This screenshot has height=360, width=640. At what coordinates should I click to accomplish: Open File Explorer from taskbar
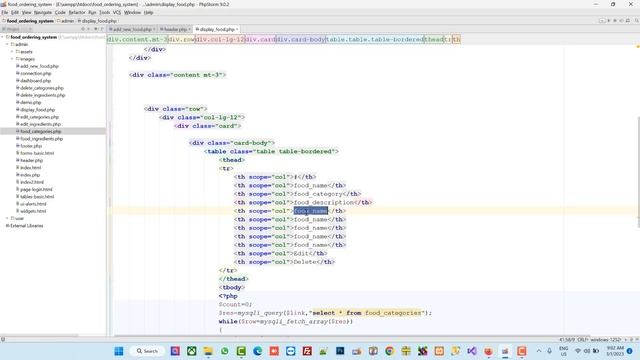pyautogui.click(x=208, y=351)
